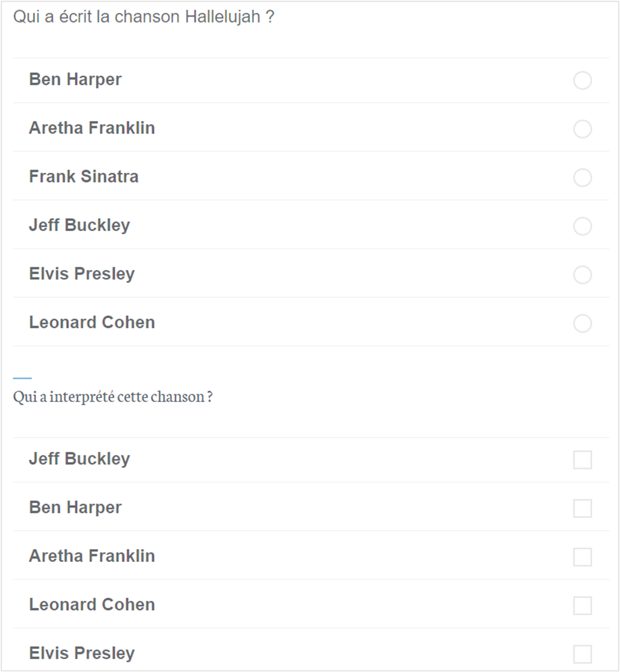
Task: Click the Elvis Presley label in songwriter list
Action: (x=82, y=274)
